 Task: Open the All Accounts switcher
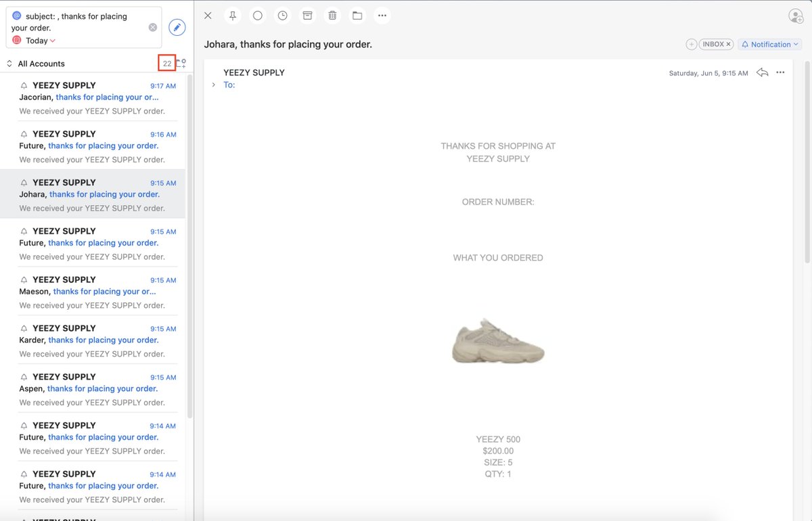click(x=36, y=64)
